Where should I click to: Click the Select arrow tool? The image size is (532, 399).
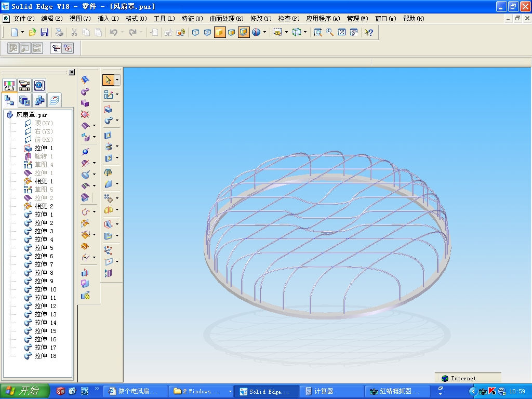[x=108, y=80]
